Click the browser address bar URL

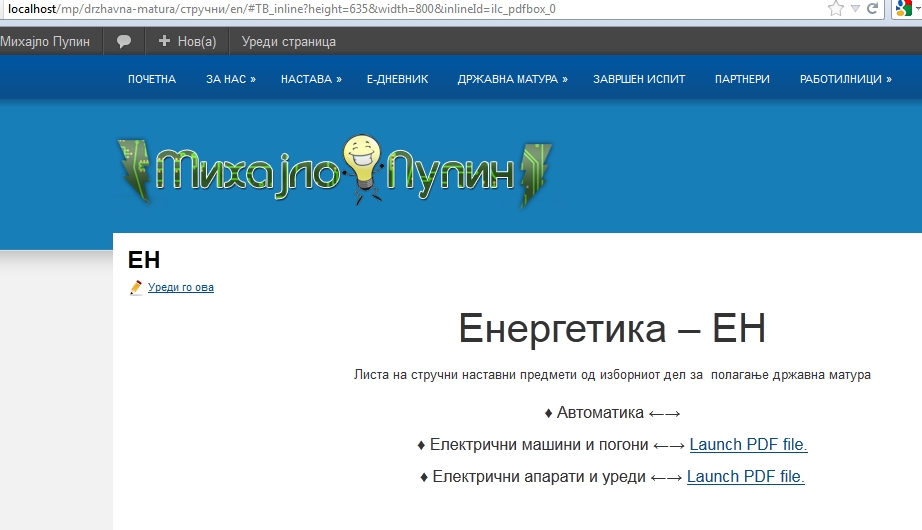[300, 8]
